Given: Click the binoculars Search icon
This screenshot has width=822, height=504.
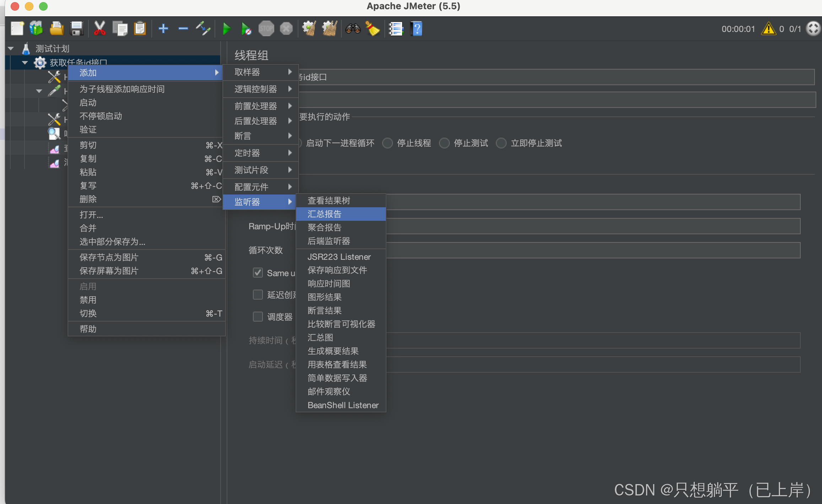Looking at the screenshot, I should coord(353,29).
